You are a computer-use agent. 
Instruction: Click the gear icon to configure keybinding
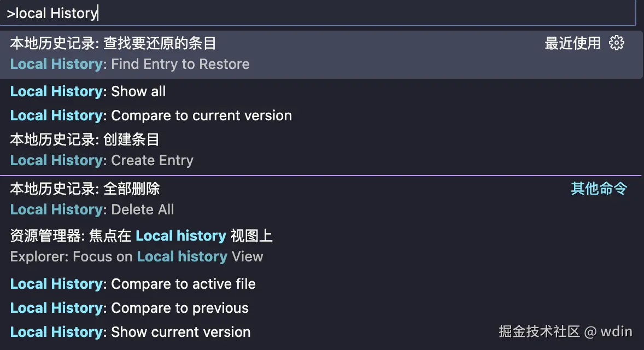[x=616, y=43]
